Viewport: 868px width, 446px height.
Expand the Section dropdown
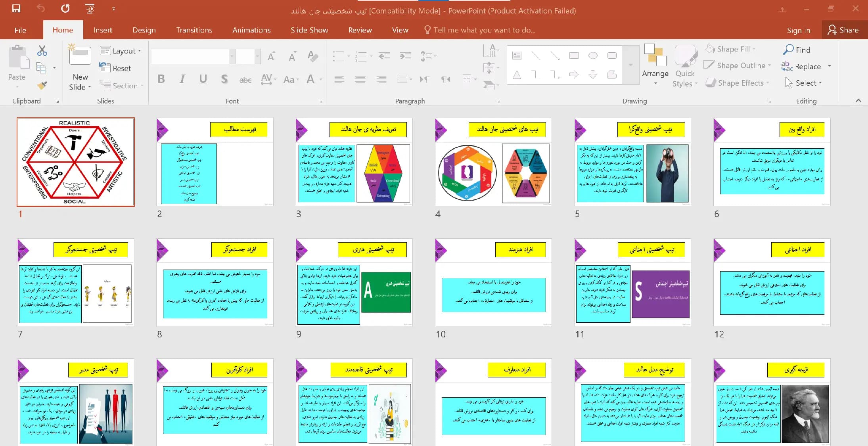(x=122, y=86)
